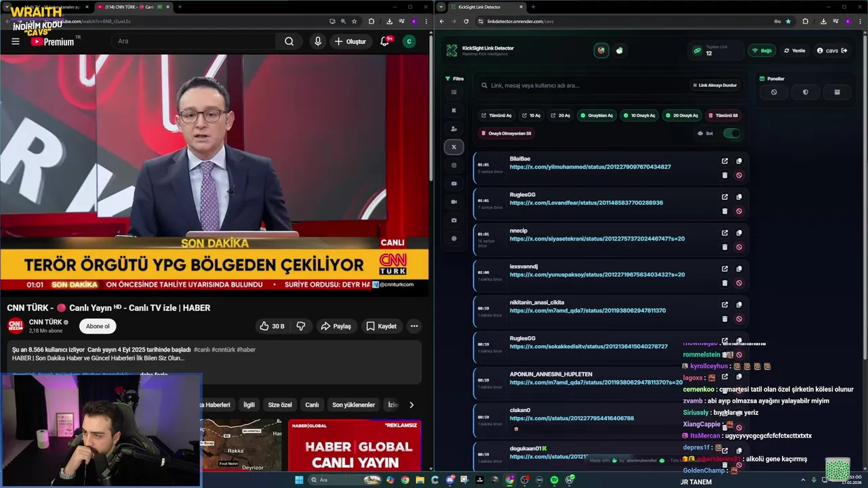Screen dimensions: 868x488
Task: Select the globe web filter icon in sidebar
Action: 454,239
